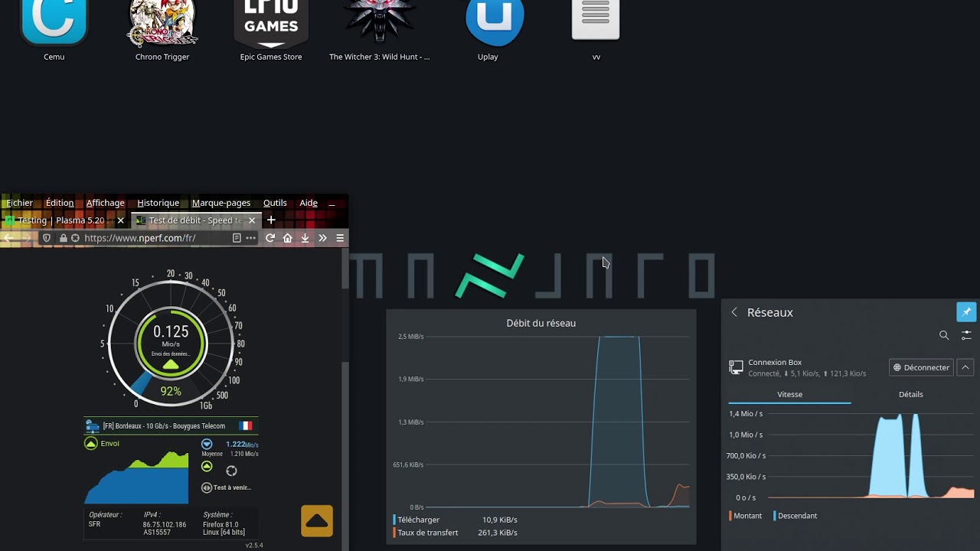Click the French flag icon on server row
The image size is (980, 551).
(246, 425)
